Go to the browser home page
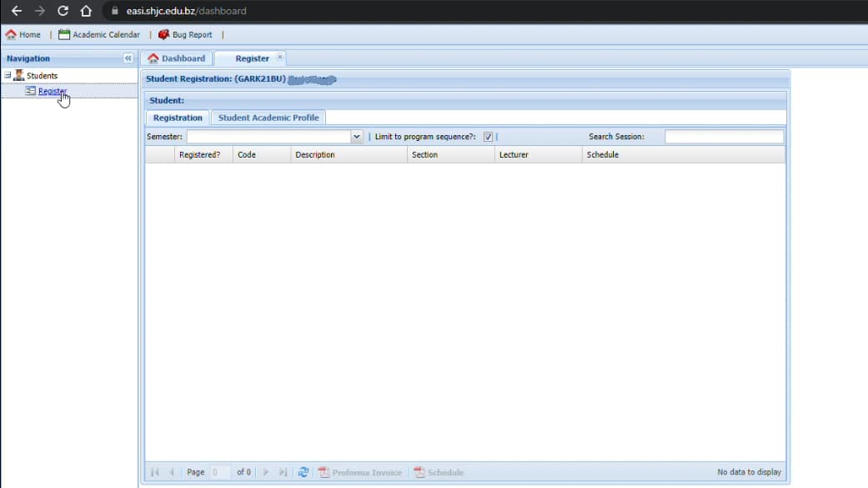The width and height of the screenshot is (868, 488). [86, 11]
